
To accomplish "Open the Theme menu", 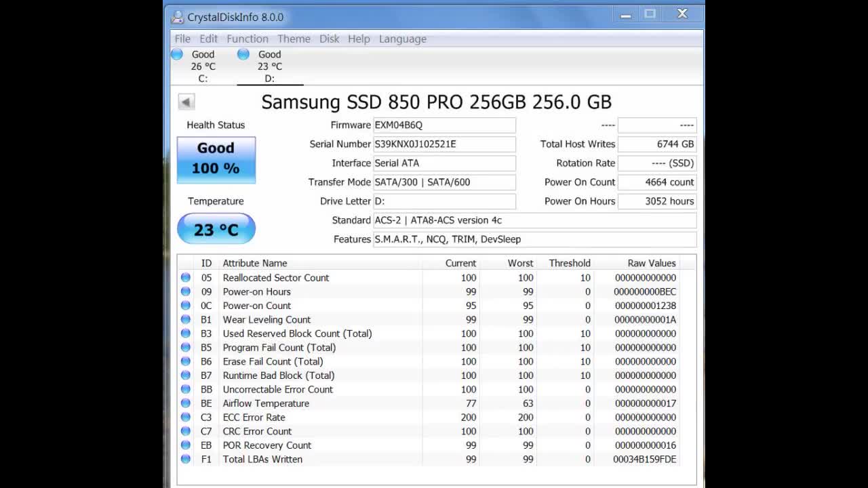I will point(294,39).
